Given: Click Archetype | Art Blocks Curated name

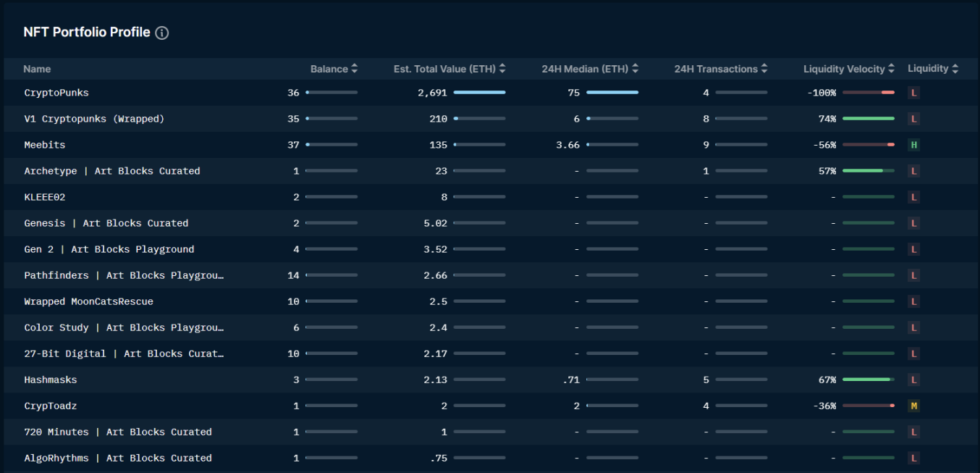Looking at the screenshot, I should tap(112, 171).
